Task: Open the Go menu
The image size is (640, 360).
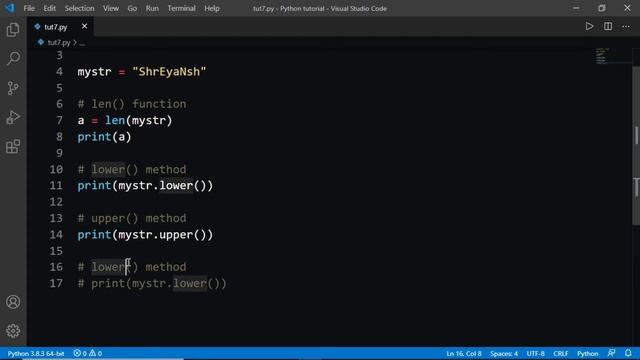Action: coord(132,8)
